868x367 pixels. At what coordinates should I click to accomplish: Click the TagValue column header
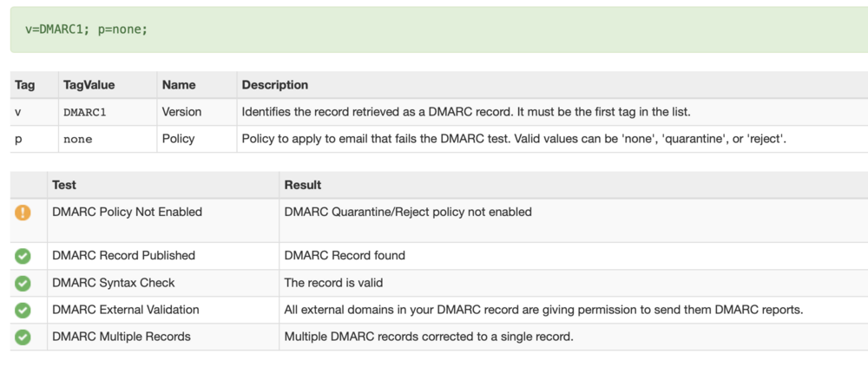pos(89,85)
